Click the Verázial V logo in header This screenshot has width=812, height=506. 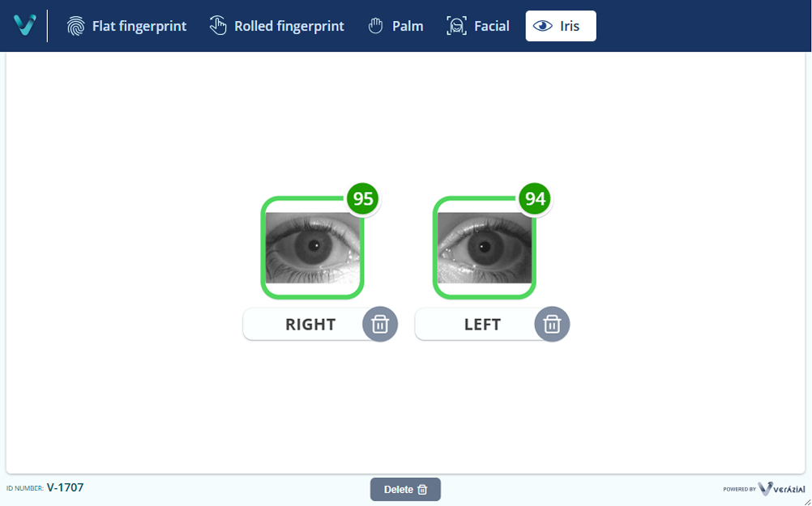pos(24,25)
